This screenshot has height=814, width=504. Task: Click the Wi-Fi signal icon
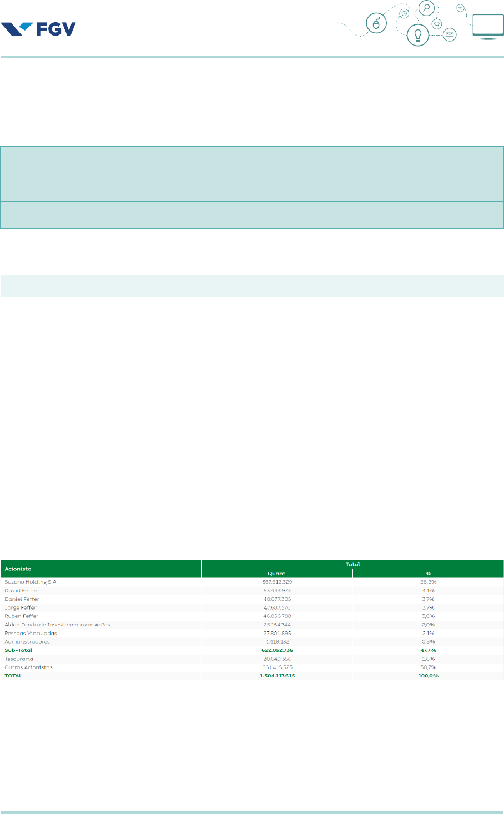click(x=460, y=8)
